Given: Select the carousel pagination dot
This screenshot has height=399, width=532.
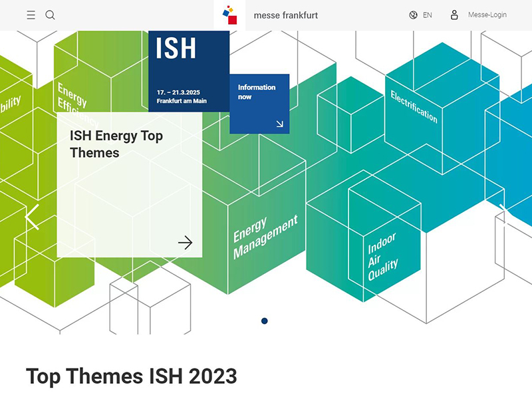Looking at the screenshot, I should point(264,321).
